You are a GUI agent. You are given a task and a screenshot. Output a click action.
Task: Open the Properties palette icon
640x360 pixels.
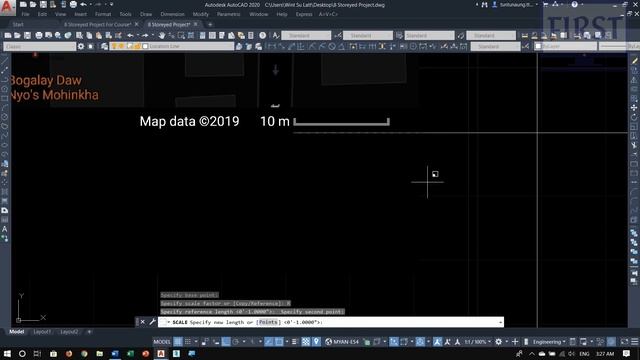point(202,36)
